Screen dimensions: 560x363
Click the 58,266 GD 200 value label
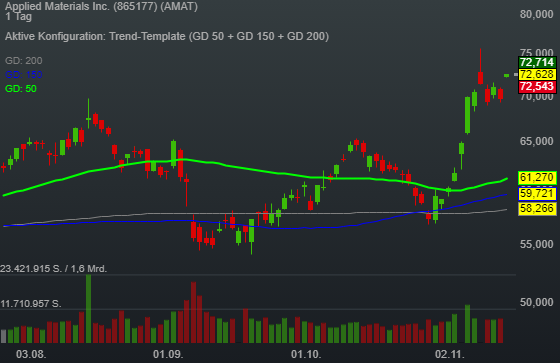click(x=537, y=208)
